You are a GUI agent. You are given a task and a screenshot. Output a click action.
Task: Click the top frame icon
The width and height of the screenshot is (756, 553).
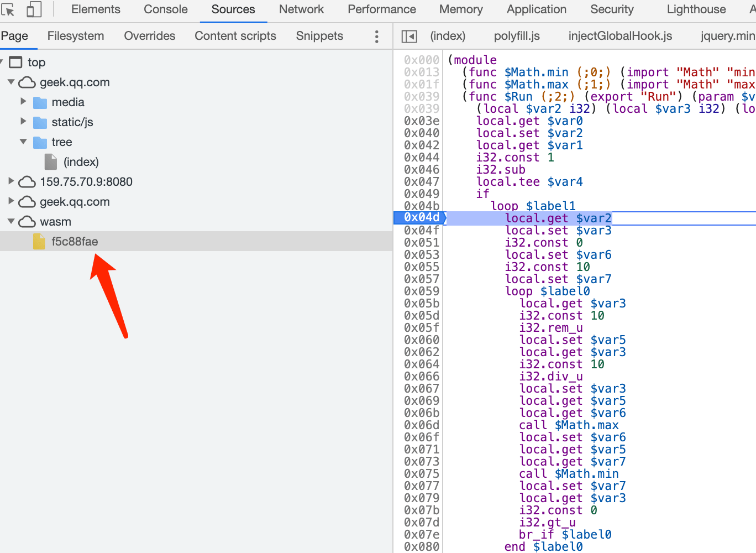tap(16, 62)
